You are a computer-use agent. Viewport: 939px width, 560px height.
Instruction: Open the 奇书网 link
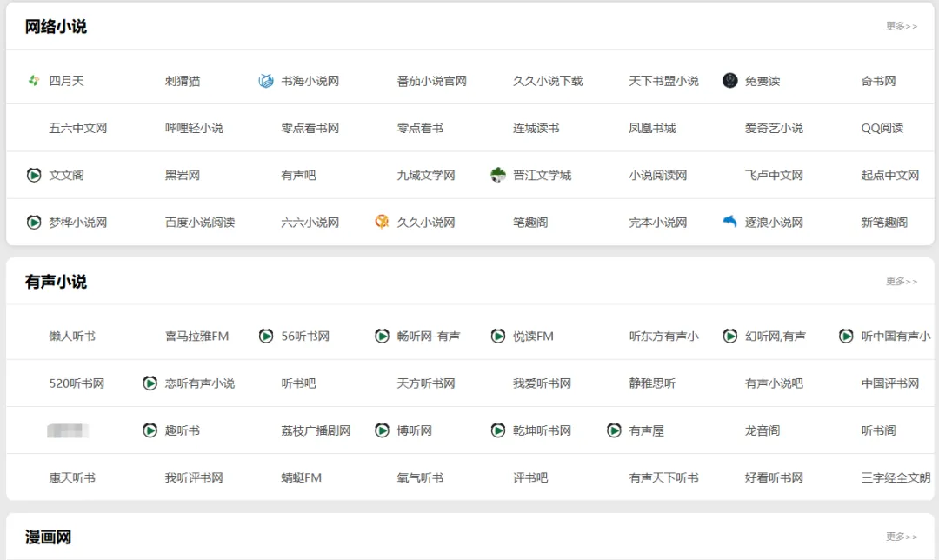878,81
